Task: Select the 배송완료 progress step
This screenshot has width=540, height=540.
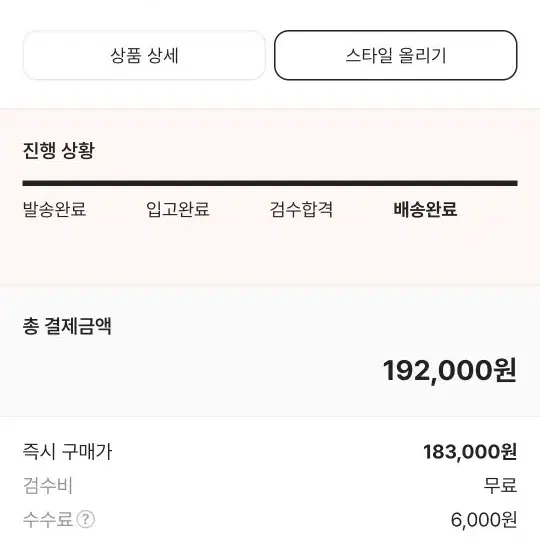Action: (x=425, y=209)
